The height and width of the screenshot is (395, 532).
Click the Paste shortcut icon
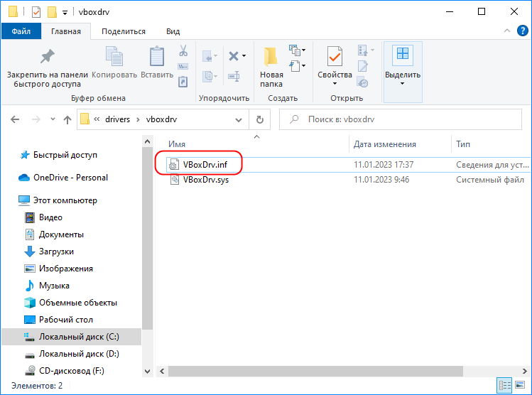[x=183, y=82]
